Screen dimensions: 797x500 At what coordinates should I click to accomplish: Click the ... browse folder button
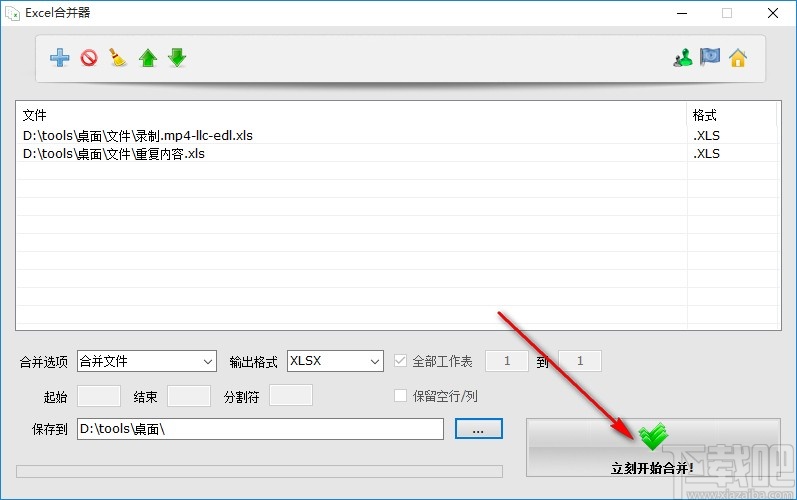[x=478, y=429]
